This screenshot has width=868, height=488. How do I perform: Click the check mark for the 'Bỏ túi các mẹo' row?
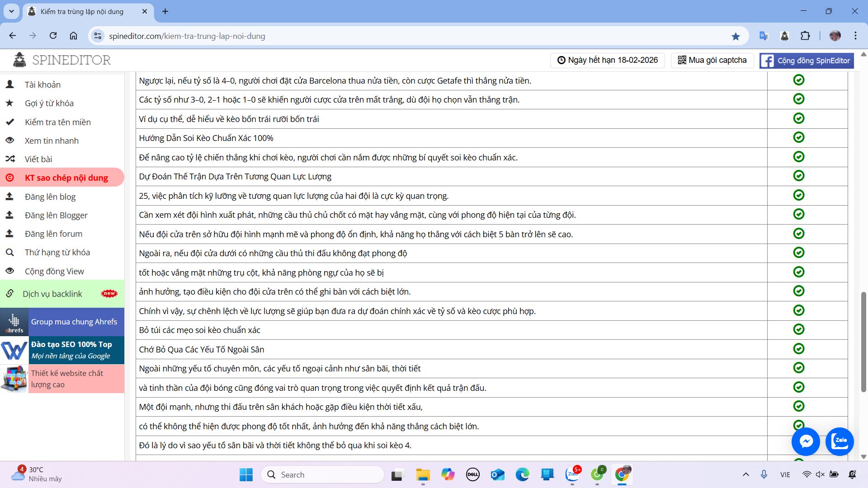pyautogui.click(x=798, y=329)
